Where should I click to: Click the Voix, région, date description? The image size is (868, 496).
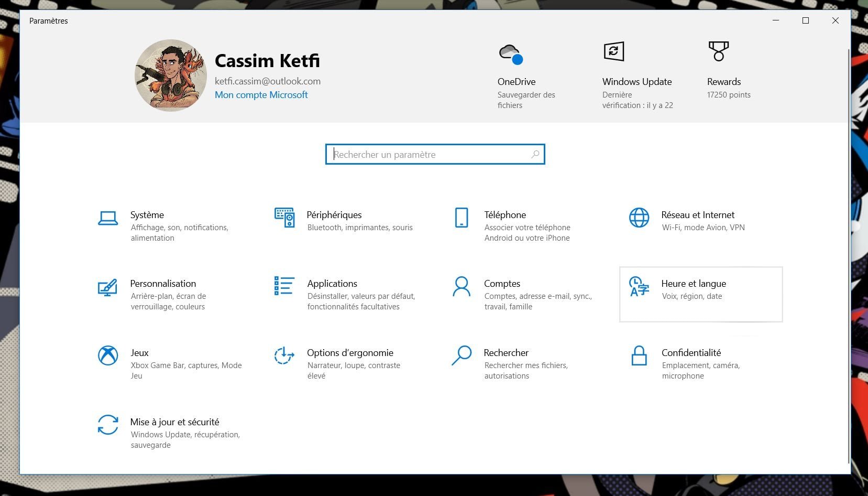691,296
